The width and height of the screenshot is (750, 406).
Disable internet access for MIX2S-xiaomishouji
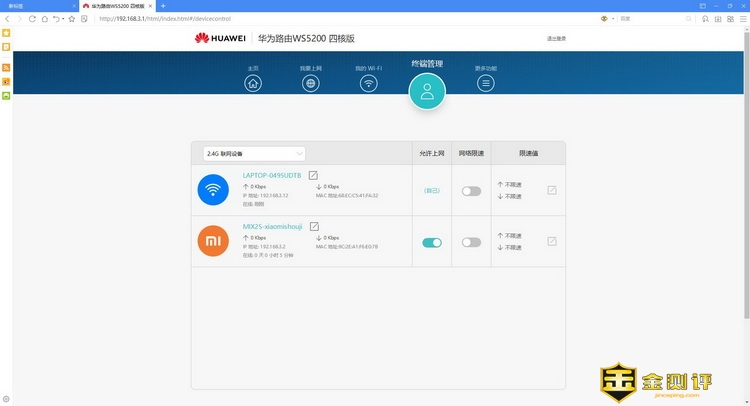tap(432, 242)
